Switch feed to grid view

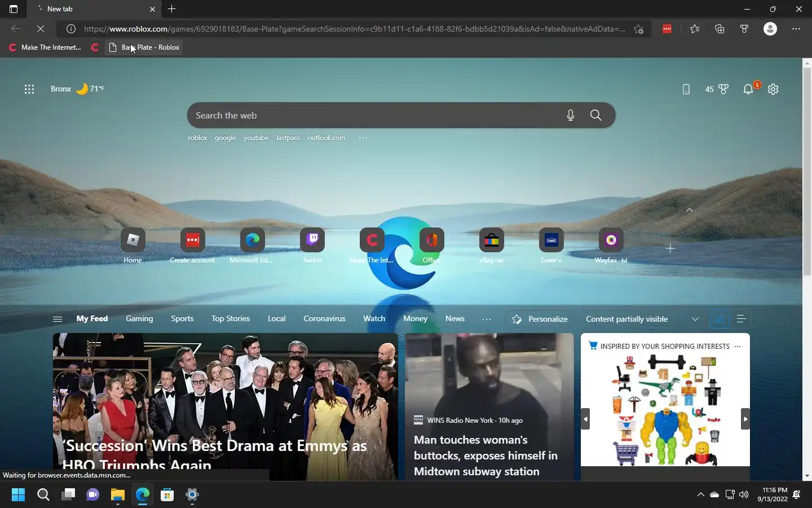coord(720,319)
